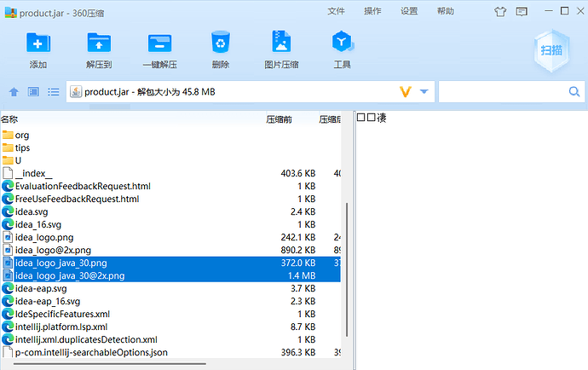The image size is (588, 370).
Task: Click the 删除 recycle bin icon
Action: (x=221, y=42)
